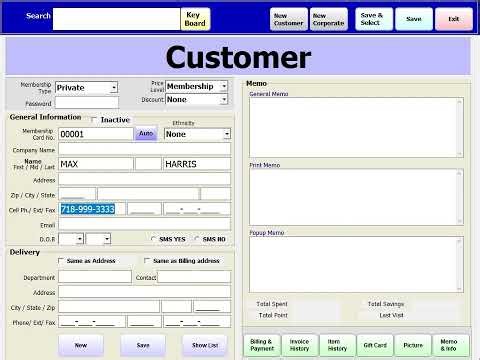480x360 pixels.
Task: Click the Delivery Department field
Action: [x=95, y=277]
